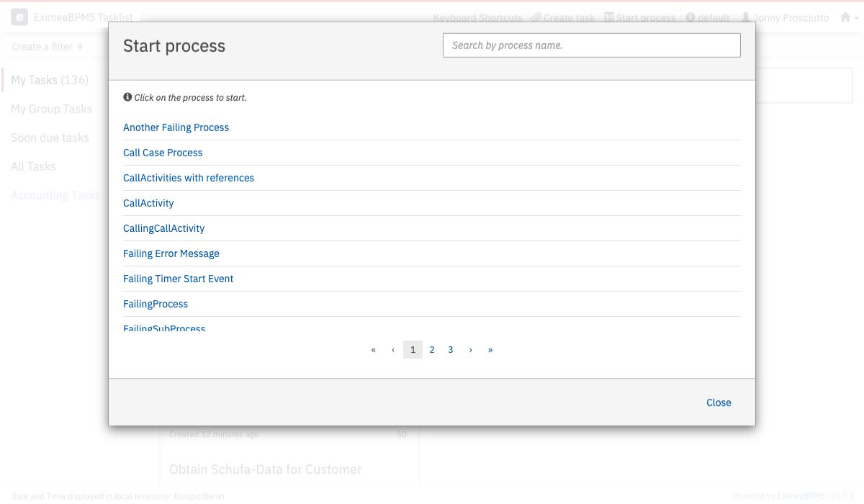864x504 pixels.
Task: Start the Failing Error Message process
Action: pyautogui.click(x=171, y=253)
